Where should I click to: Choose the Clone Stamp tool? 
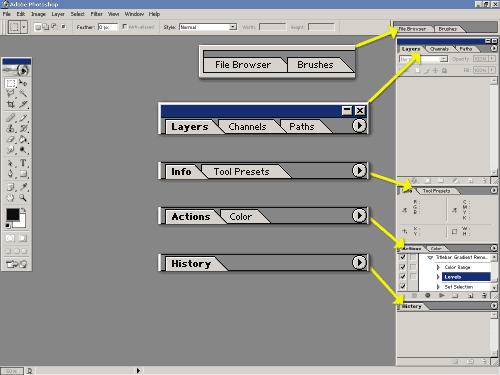(x=11, y=128)
